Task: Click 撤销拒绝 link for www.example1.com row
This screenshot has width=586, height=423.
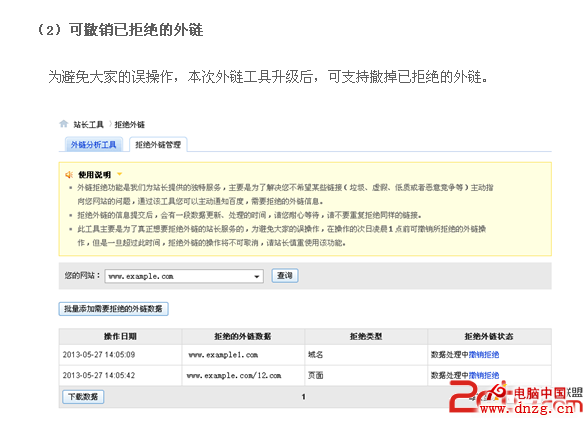Action: click(x=484, y=355)
